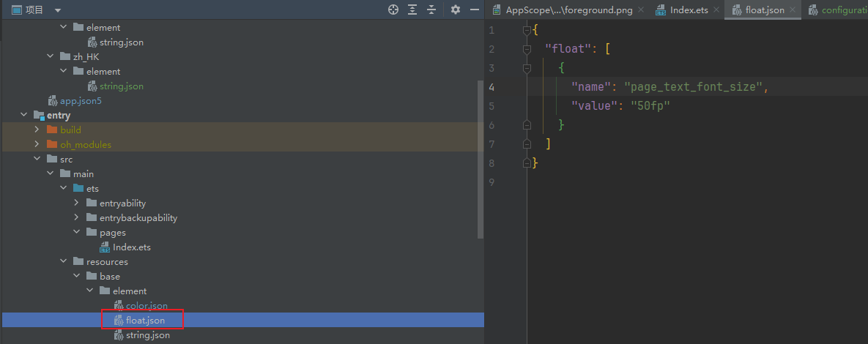Select string.json below float.json
Viewport: 868px width, 344px height.
pyautogui.click(x=148, y=334)
